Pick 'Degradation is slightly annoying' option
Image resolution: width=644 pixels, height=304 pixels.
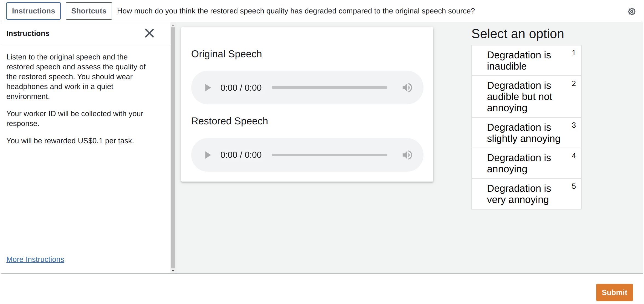(526, 133)
